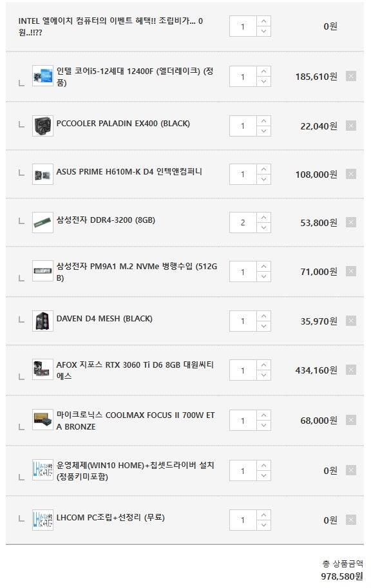View the COOLMAX FOCUS II power supply image
Screen dimensions: 371x588
pyautogui.click(x=43, y=419)
